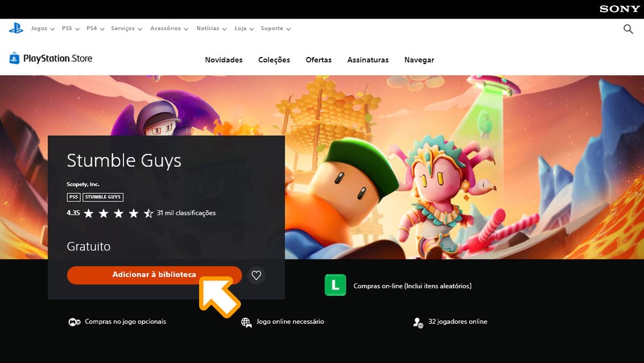Expand the Suporte dropdown menu
This screenshot has width=644, height=363.
click(x=276, y=28)
